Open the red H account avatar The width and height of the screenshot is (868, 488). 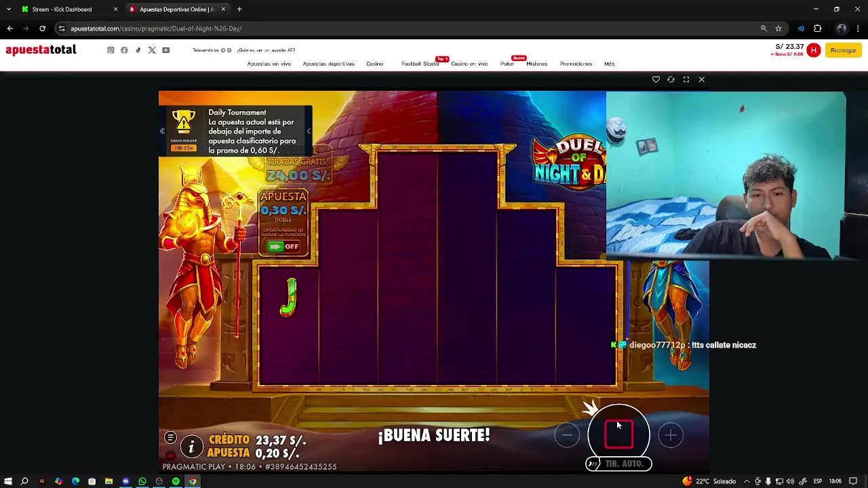point(814,50)
